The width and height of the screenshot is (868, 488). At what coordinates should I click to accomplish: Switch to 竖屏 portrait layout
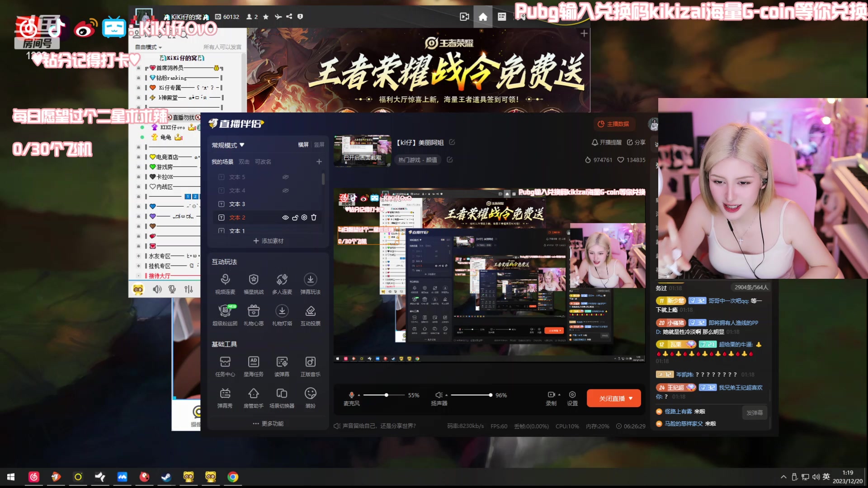319,145
